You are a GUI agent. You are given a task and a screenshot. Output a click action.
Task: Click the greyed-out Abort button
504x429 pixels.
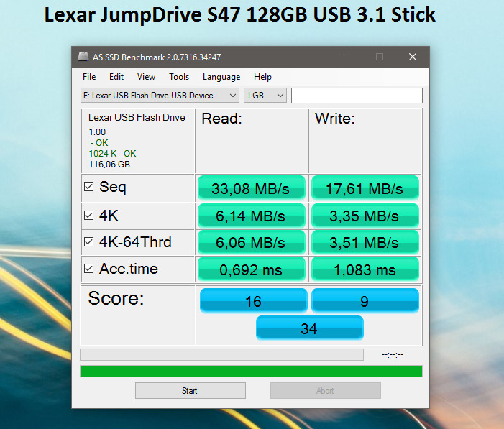[x=325, y=390]
